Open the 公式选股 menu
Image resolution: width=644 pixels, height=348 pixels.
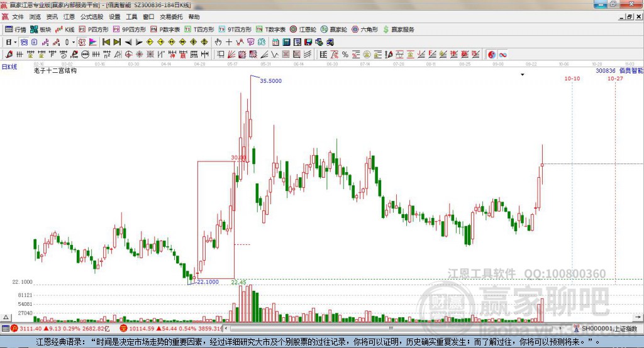tap(92, 17)
